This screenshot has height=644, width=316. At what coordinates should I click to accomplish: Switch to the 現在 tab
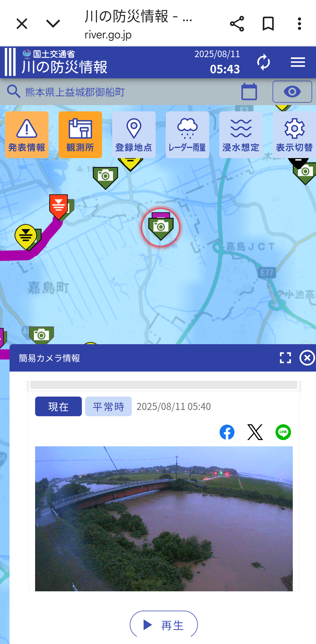coord(58,406)
